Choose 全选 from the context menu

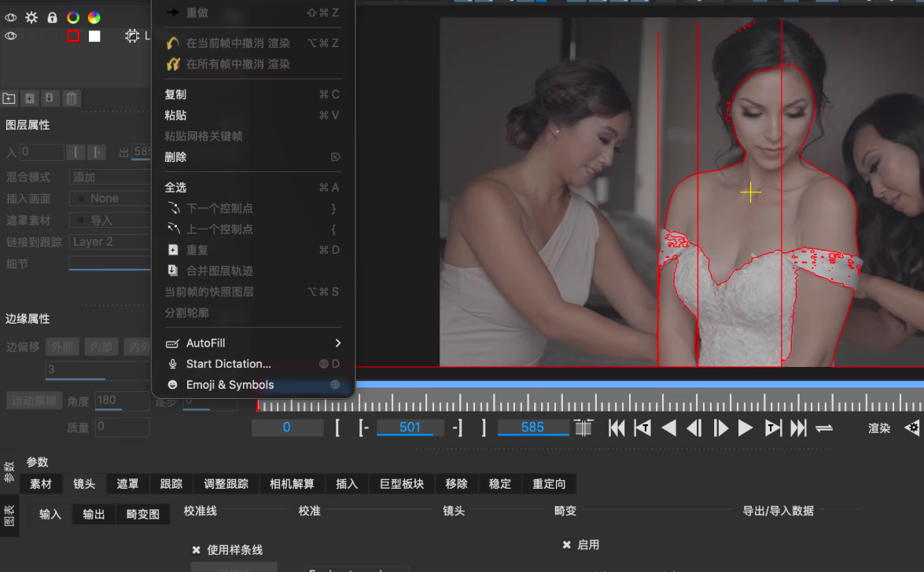(175, 188)
